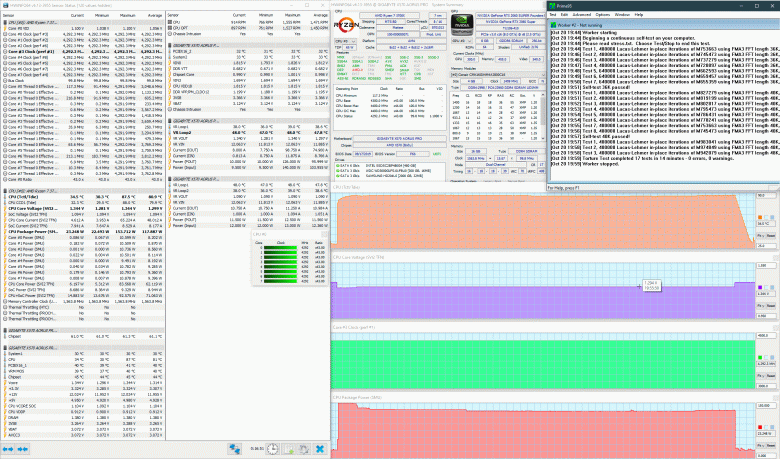Click Reset button on CPU Core Voltage graph
780x459 pixels.
tap(771, 306)
